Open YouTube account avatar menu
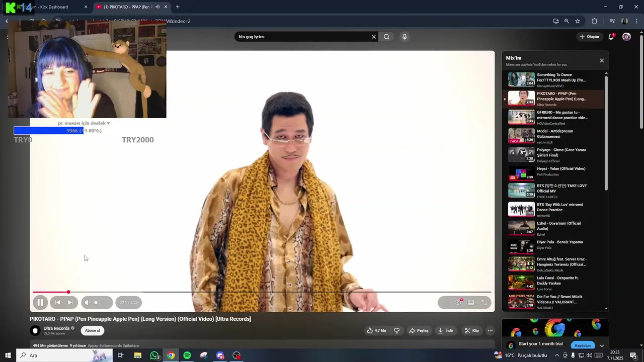 (626, 37)
